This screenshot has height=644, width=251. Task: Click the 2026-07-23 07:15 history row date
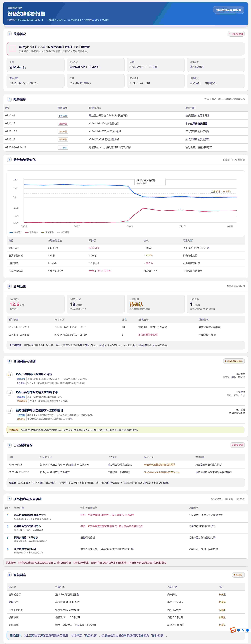pyautogui.click(x=19, y=472)
